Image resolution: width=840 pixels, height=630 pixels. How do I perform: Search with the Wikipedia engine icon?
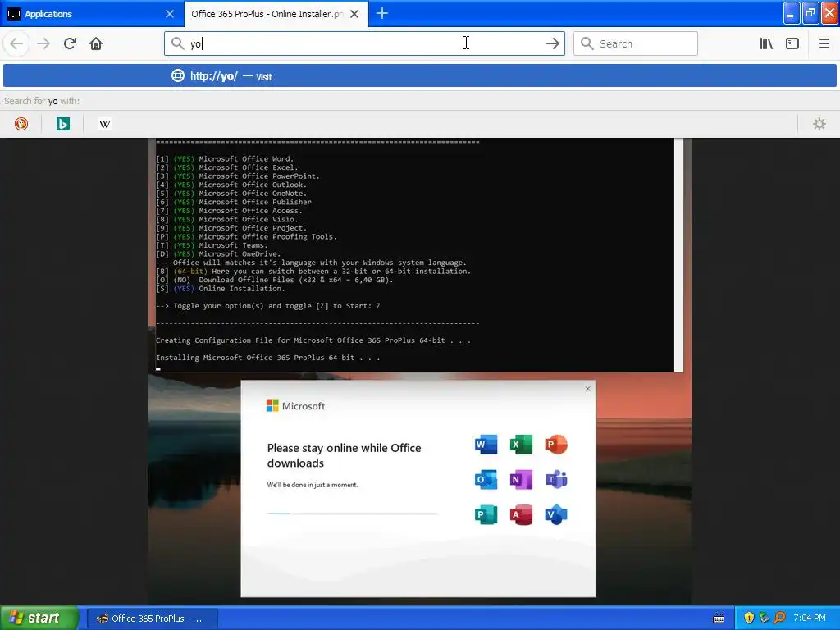pos(105,125)
